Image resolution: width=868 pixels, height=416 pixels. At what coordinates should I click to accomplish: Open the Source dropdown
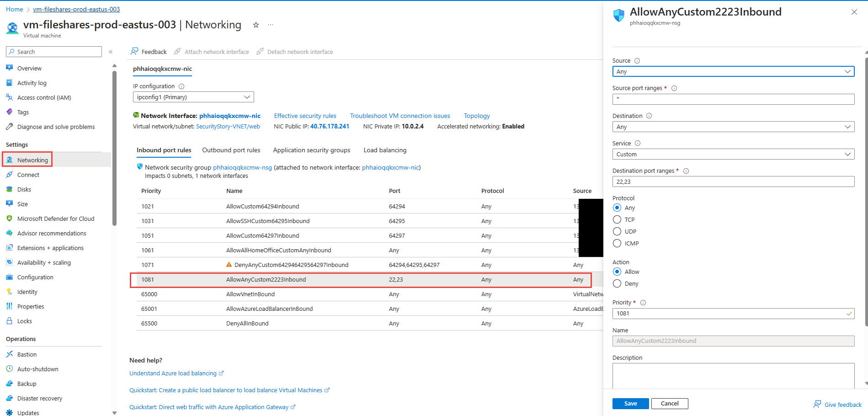click(733, 71)
